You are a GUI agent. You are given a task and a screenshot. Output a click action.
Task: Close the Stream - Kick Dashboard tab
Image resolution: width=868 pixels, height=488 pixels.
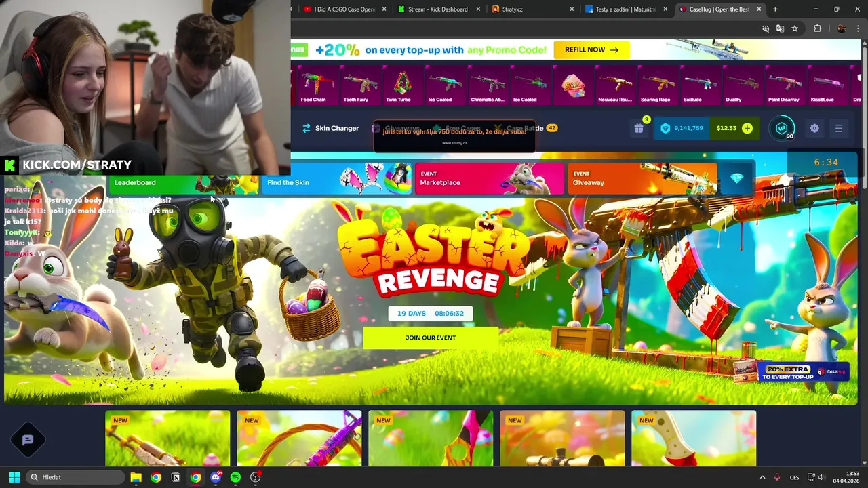(478, 9)
